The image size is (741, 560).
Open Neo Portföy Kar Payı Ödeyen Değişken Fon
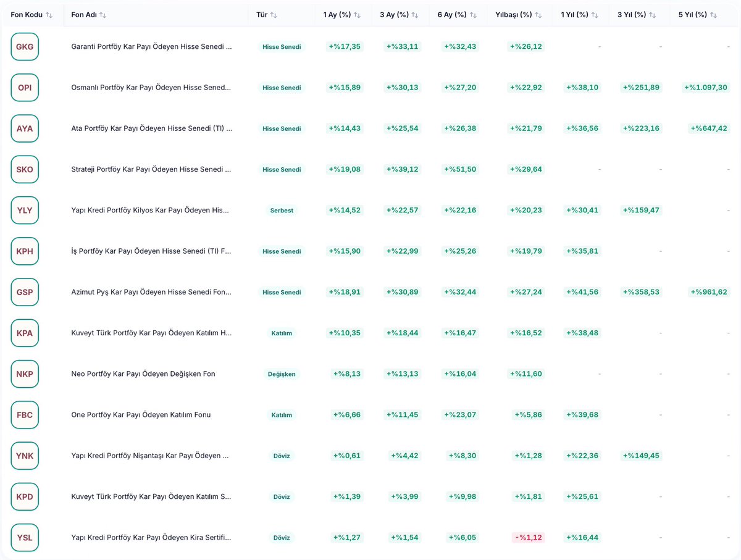point(143,374)
